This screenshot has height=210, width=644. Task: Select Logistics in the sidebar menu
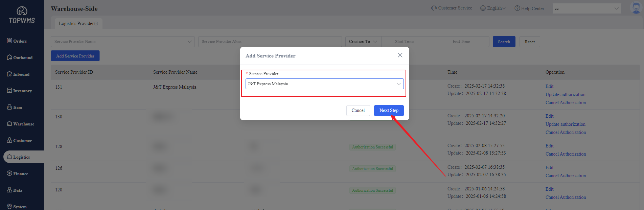(x=21, y=157)
